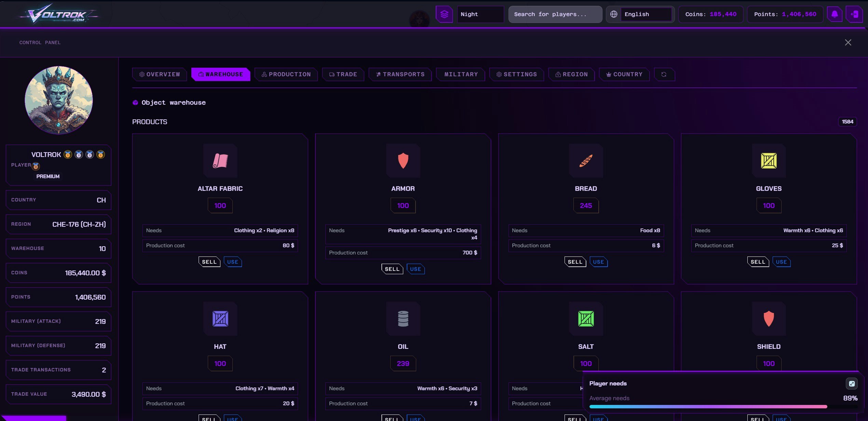Image resolution: width=868 pixels, height=421 pixels.
Task: Click the logout icon in top right
Action: [x=854, y=14]
